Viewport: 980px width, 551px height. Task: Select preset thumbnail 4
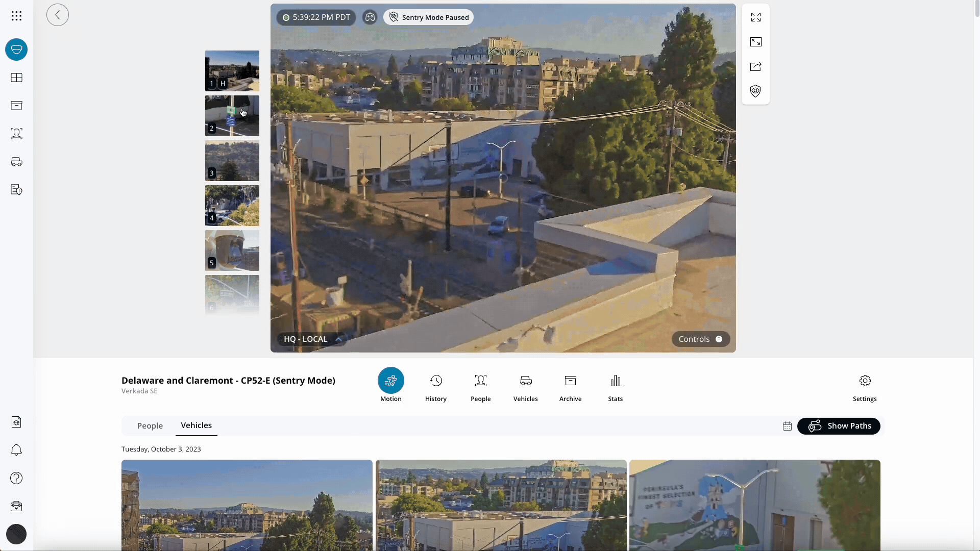click(x=232, y=206)
